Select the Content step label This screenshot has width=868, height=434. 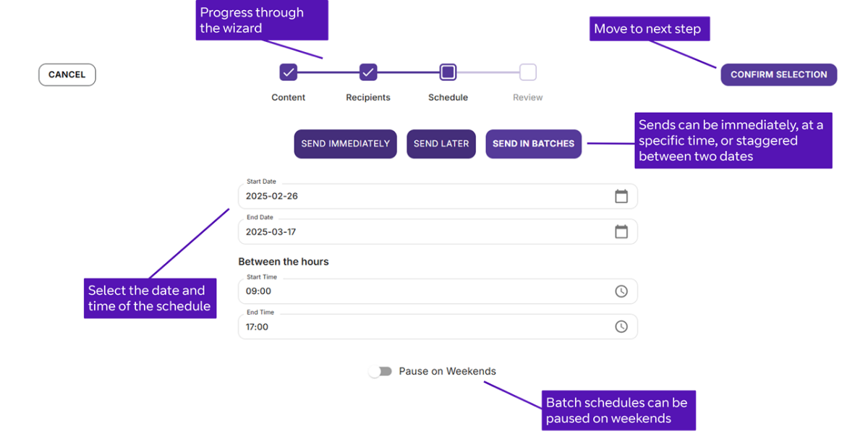click(x=288, y=97)
